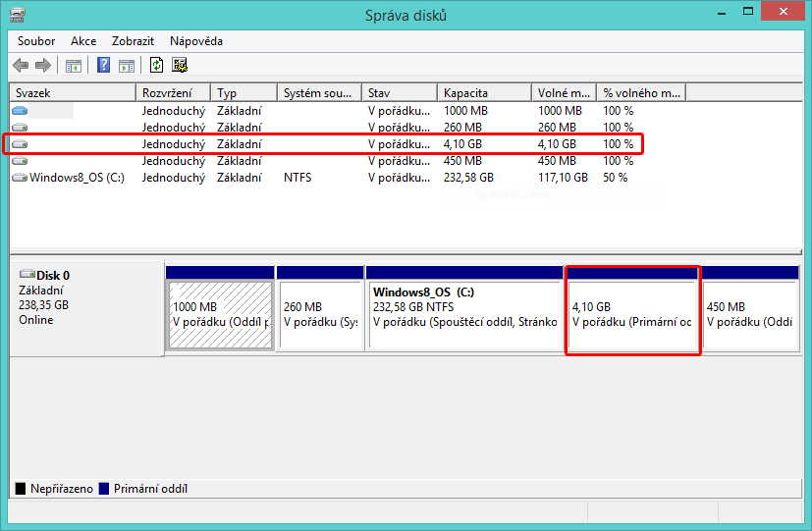Select the blue volume icon in the first list row
Viewport: 812px width, 531px height.
click(x=20, y=111)
